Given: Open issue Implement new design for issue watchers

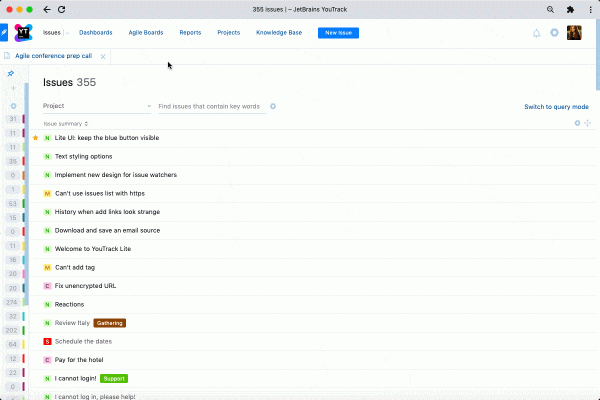Looking at the screenshot, I should [116, 175].
